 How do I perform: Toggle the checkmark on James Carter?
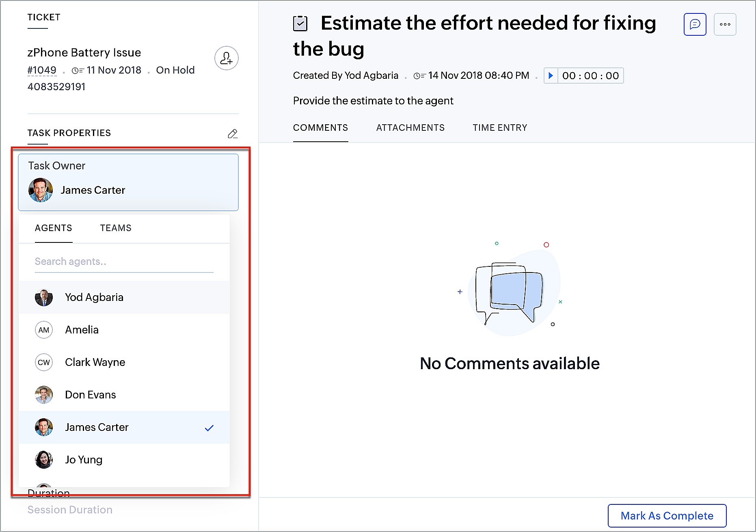209,428
